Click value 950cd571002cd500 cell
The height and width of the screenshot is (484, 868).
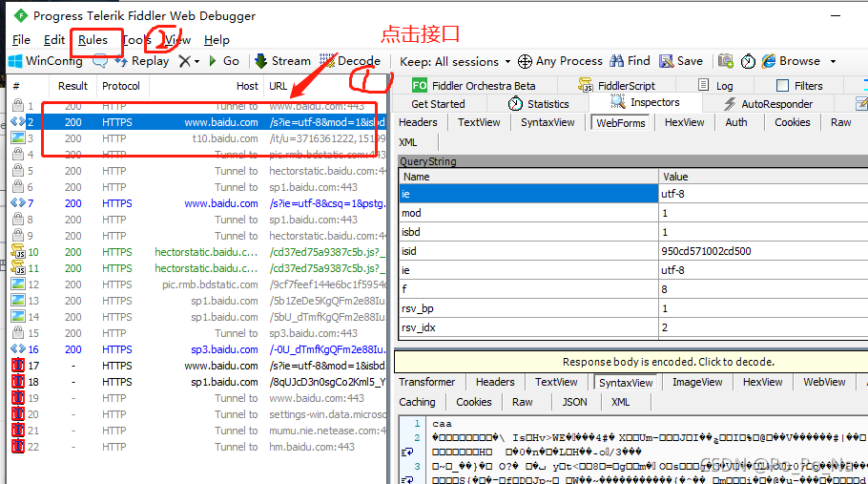click(x=763, y=251)
